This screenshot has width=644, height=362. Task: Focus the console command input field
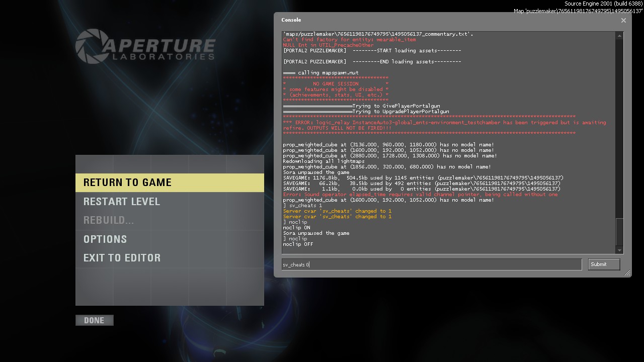point(432,264)
